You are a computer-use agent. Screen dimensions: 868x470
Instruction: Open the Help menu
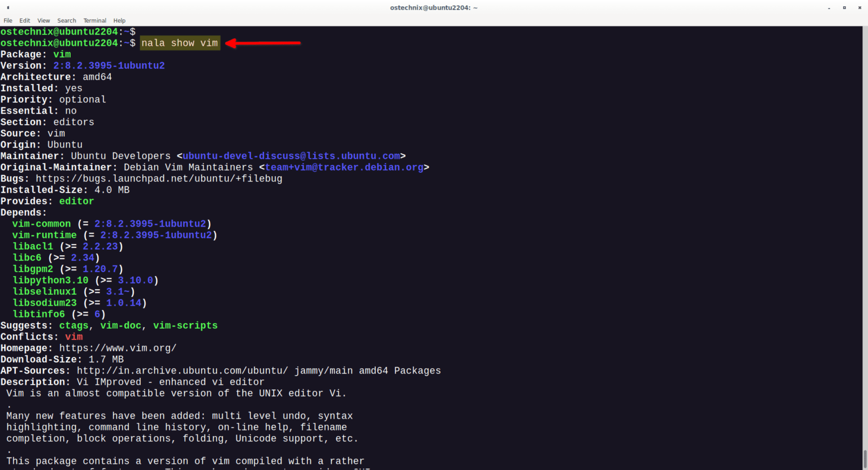coord(119,20)
